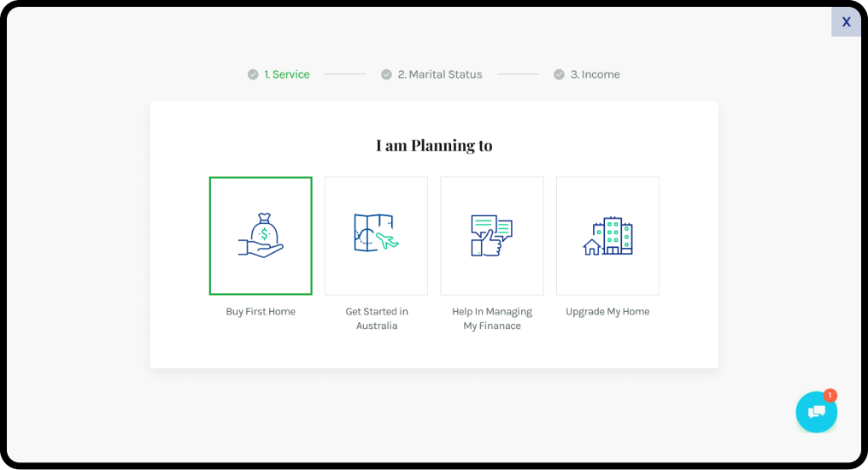The width and height of the screenshot is (868, 470).
Task: Switch to the 3. Income step
Action: click(595, 74)
